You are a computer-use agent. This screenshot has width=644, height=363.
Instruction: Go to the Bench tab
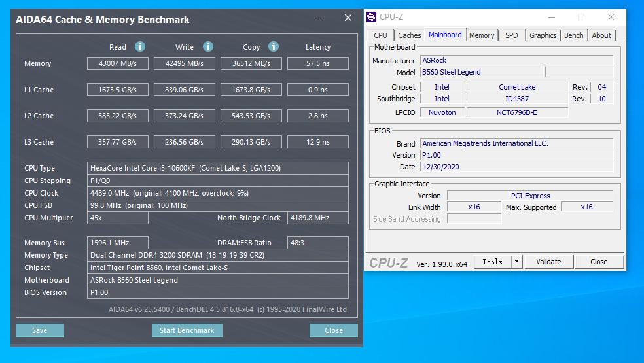pos(574,35)
